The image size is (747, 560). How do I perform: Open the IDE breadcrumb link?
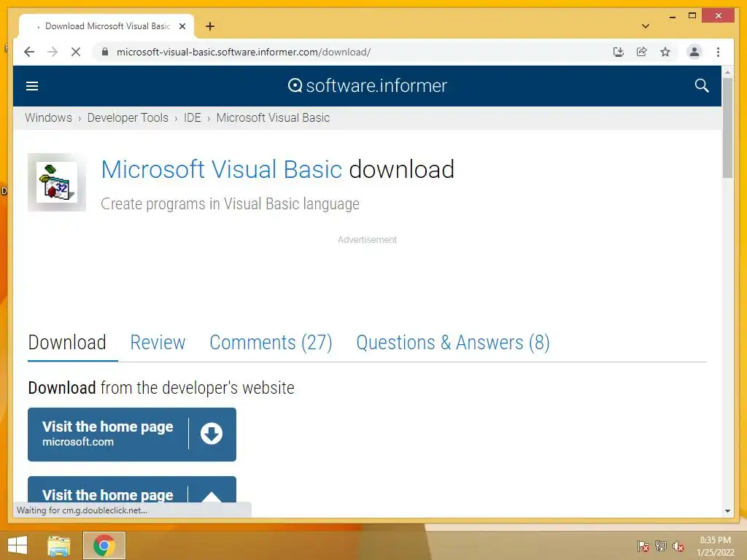(x=193, y=117)
